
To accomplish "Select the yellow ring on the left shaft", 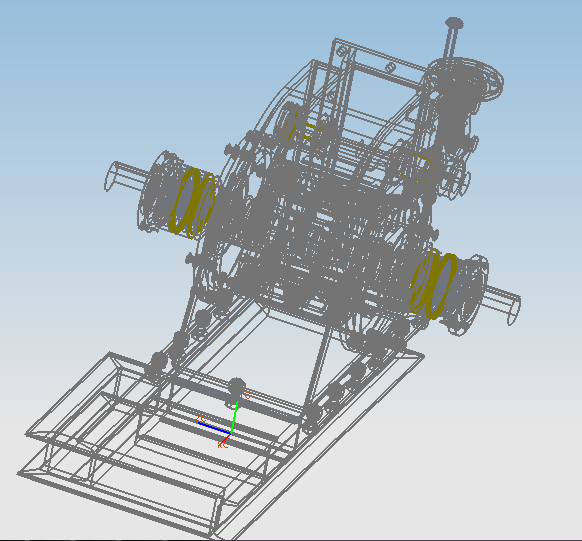I will [x=192, y=203].
